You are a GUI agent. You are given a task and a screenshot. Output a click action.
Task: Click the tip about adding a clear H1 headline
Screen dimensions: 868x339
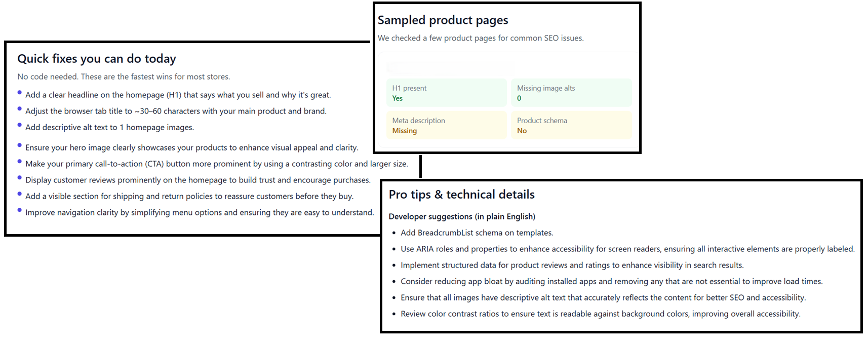178,95
